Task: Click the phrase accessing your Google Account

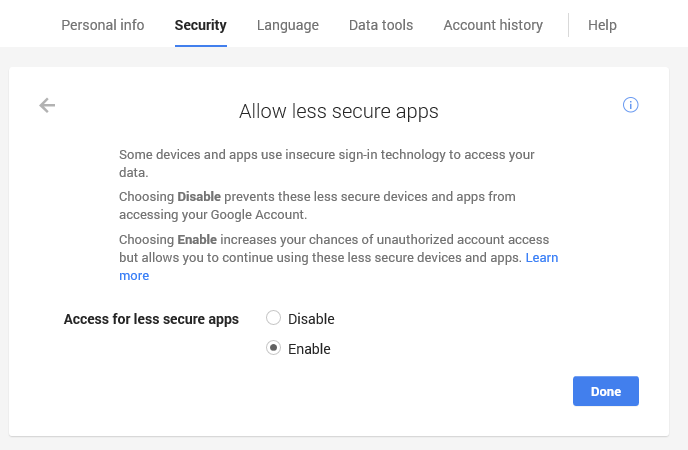Action: point(213,214)
